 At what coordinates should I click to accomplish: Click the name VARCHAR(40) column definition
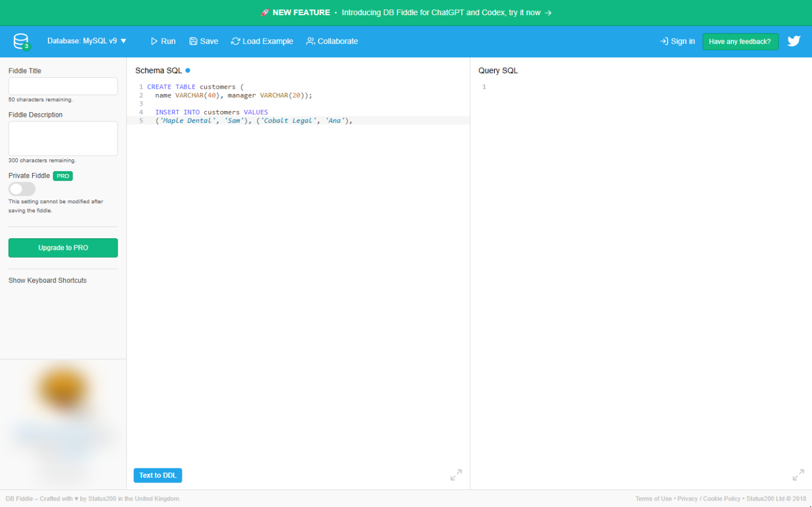click(x=188, y=95)
